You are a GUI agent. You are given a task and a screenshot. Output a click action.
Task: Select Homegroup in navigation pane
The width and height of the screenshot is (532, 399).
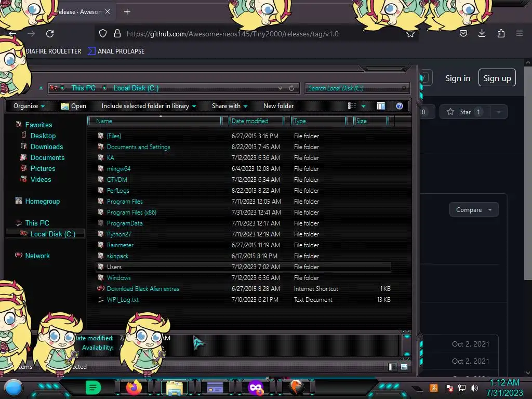[42, 201]
